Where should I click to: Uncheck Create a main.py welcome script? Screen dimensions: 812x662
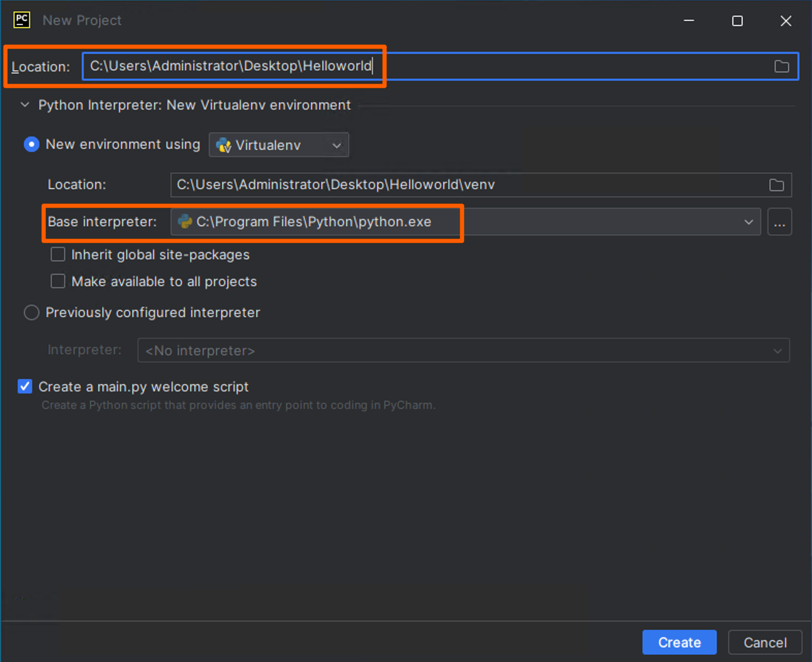pos(25,387)
